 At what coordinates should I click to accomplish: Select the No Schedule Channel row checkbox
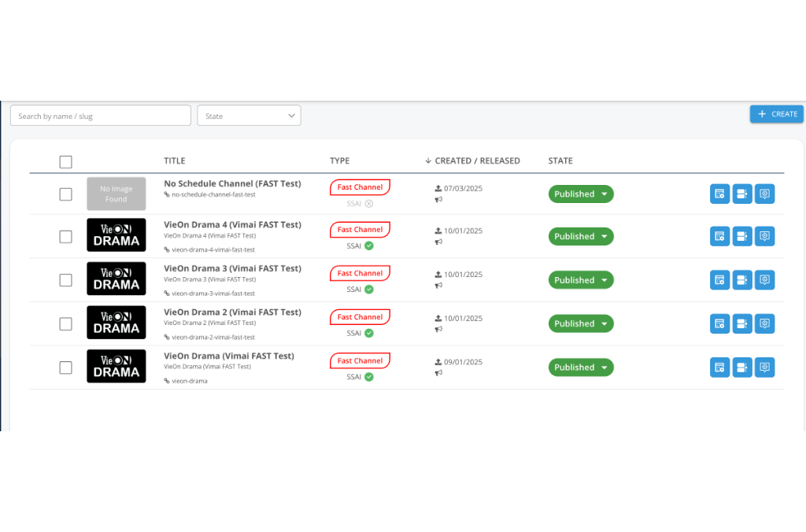[66, 194]
